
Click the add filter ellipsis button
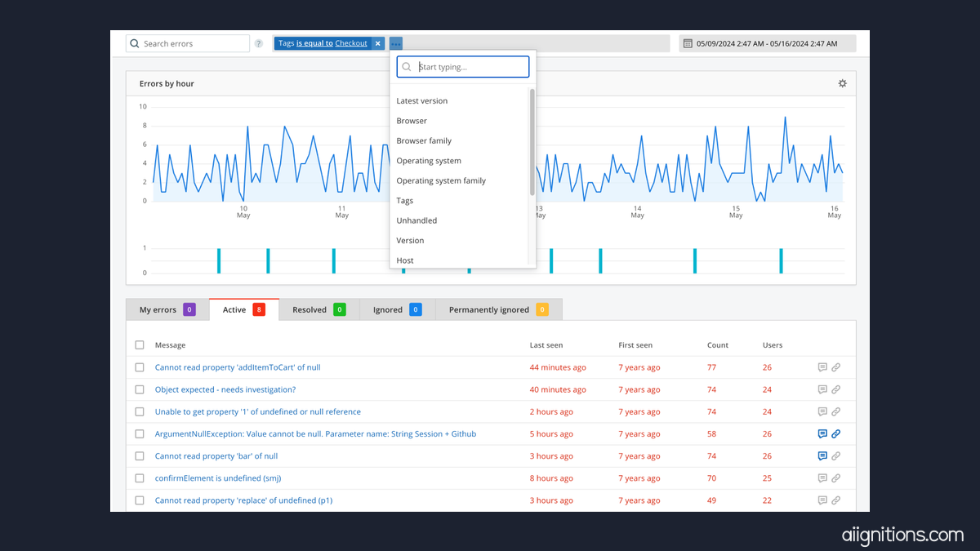coord(396,43)
